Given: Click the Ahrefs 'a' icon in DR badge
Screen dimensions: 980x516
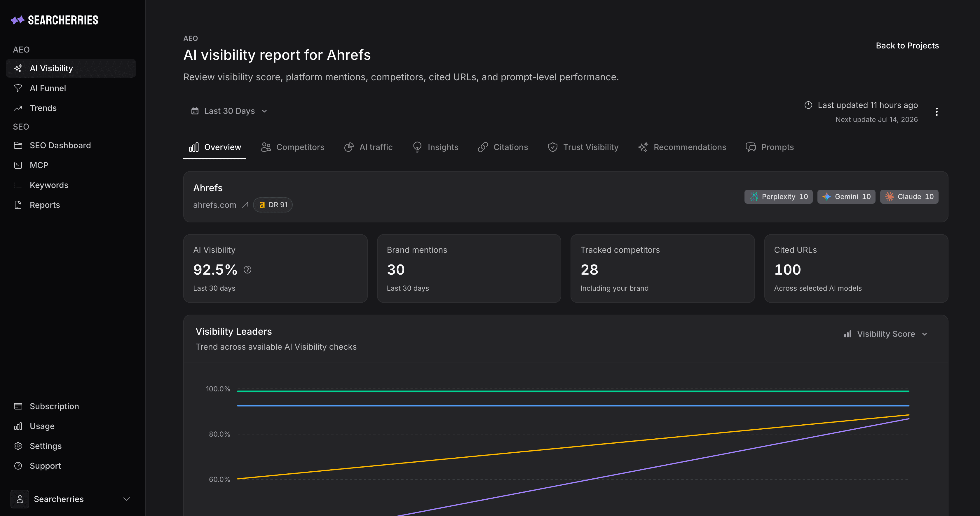Looking at the screenshot, I should pyautogui.click(x=262, y=205).
